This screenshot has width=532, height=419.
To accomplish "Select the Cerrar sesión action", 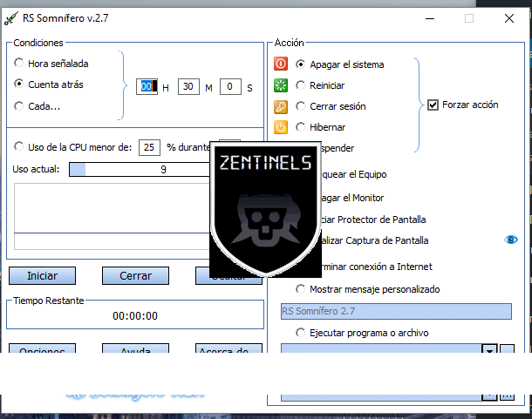I will 300,106.
